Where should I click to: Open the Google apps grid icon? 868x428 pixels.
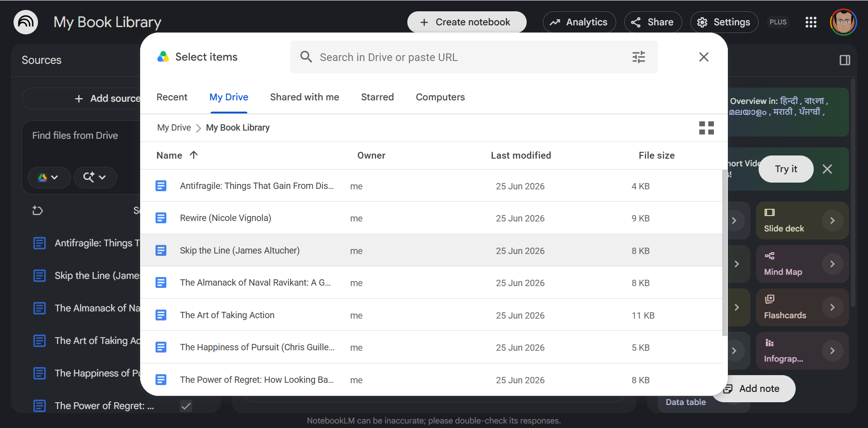811,22
